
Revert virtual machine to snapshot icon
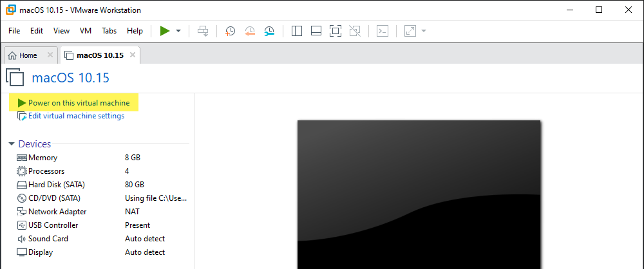250,32
